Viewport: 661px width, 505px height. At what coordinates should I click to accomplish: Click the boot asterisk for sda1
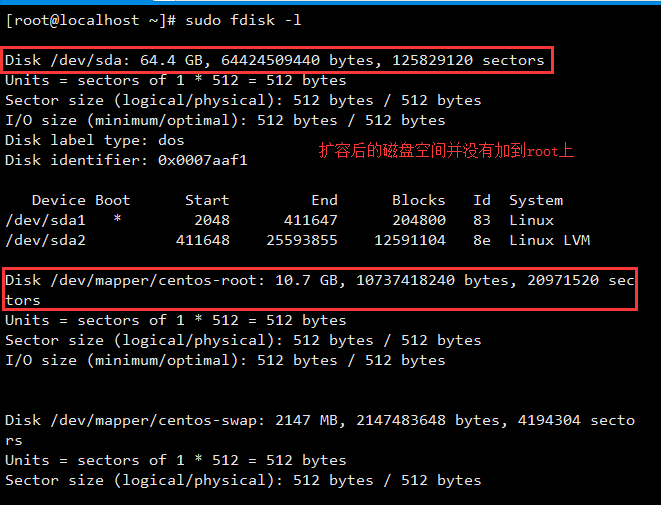(117, 219)
